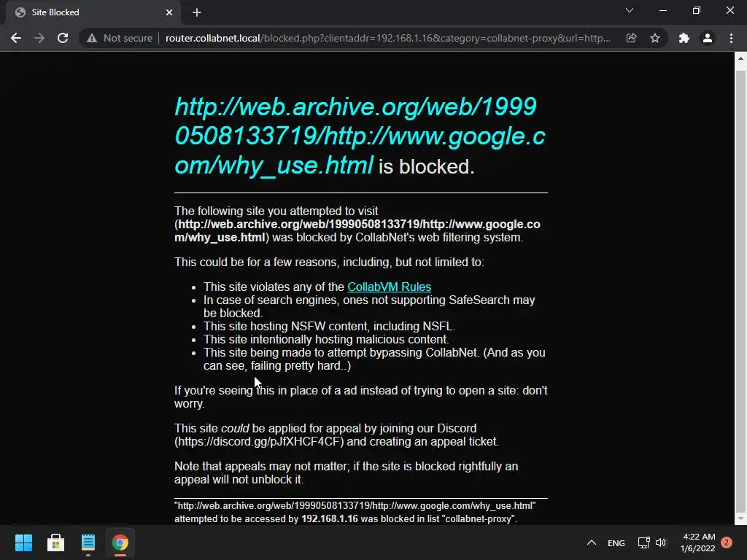Click the NSFW content bullet line
The width and height of the screenshot is (747, 560).
(x=329, y=326)
